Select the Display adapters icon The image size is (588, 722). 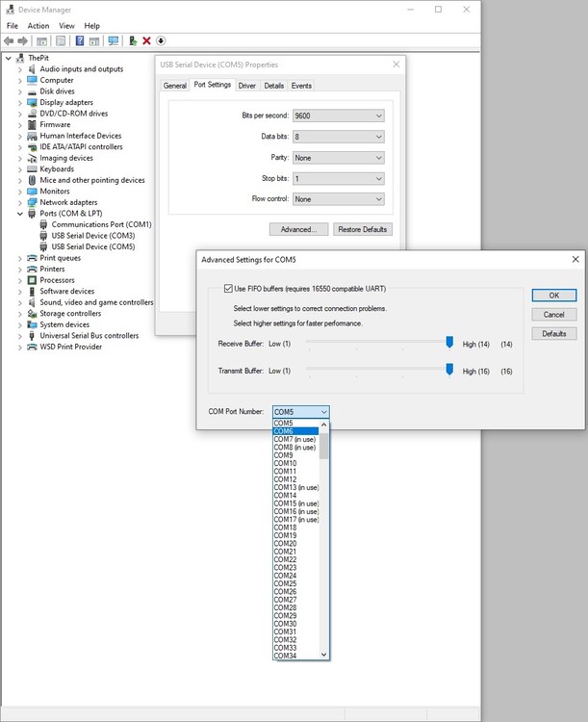pyautogui.click(x=32, y=102)
